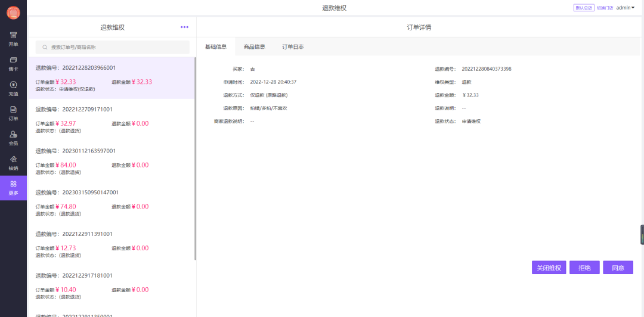Click application time 2022-12-28 20:40:37

coord(273,82)
